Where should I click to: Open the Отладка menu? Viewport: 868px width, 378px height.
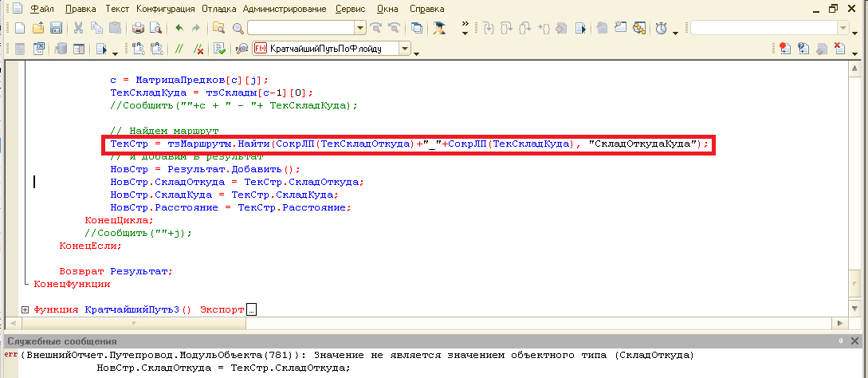(x=220, y=10)
